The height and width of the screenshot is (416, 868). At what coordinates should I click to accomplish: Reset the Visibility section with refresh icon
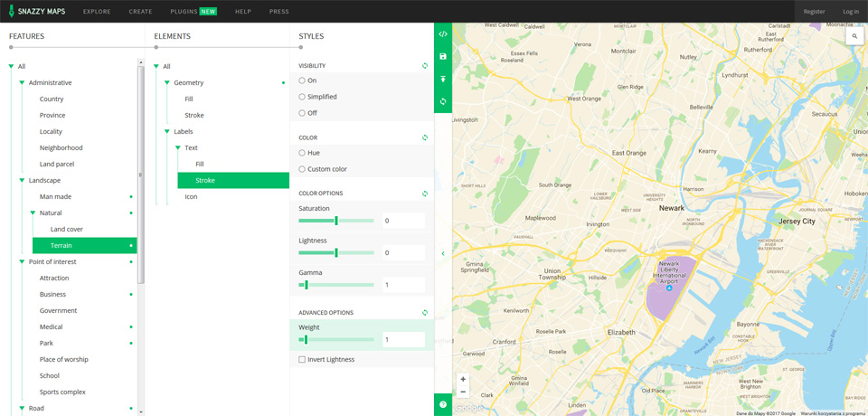click(x=425, y=66)
